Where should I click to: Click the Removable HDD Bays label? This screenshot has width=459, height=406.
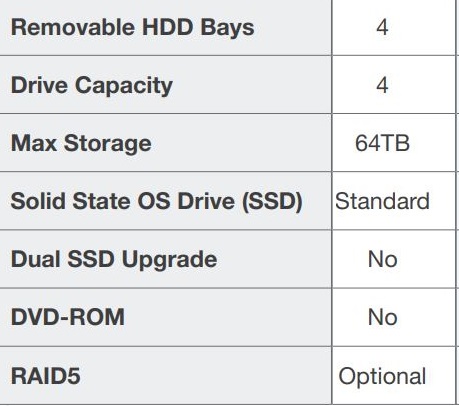(132, 27)
